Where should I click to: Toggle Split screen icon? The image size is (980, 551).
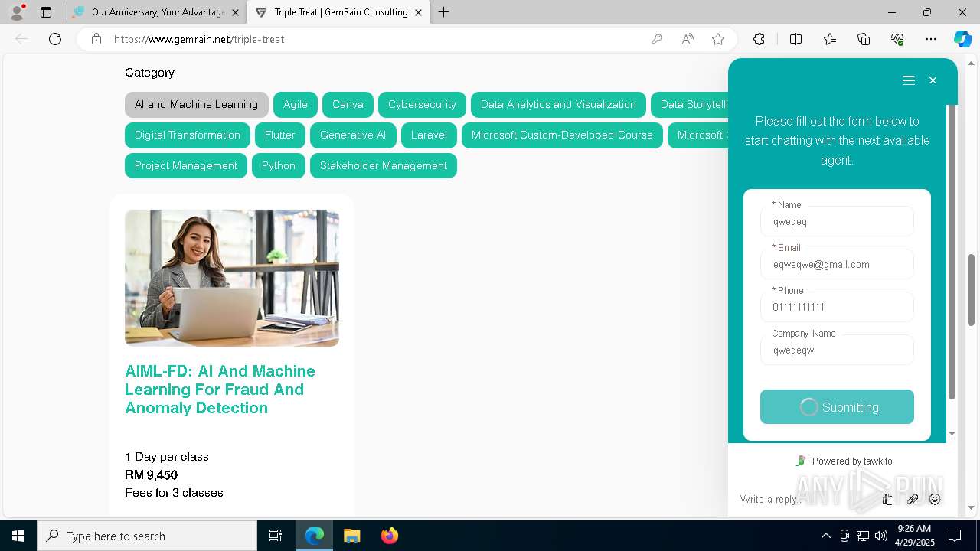795,39
